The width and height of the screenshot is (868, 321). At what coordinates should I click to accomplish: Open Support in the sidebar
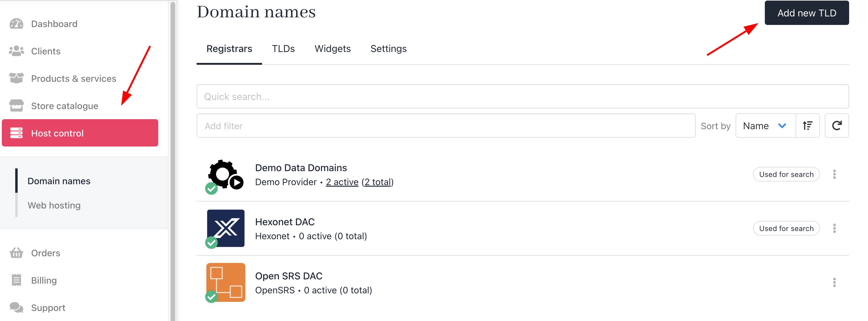coord(48,308)
